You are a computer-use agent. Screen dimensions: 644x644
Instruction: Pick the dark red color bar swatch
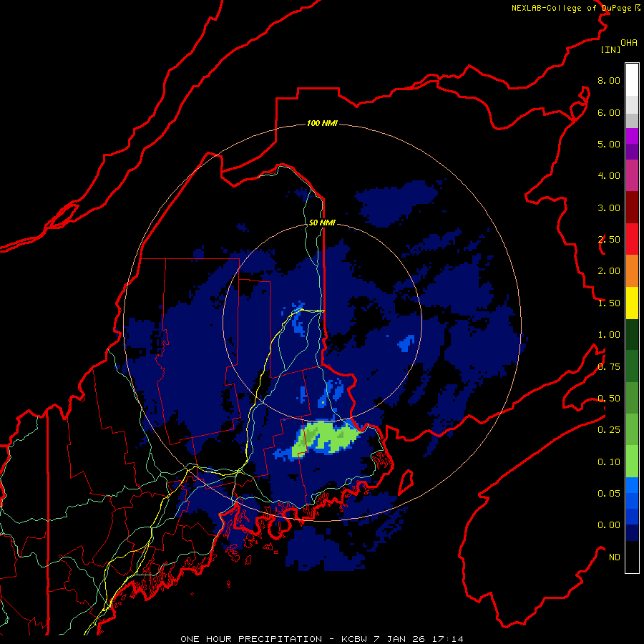pyautogui.click(x=632, y=208)
